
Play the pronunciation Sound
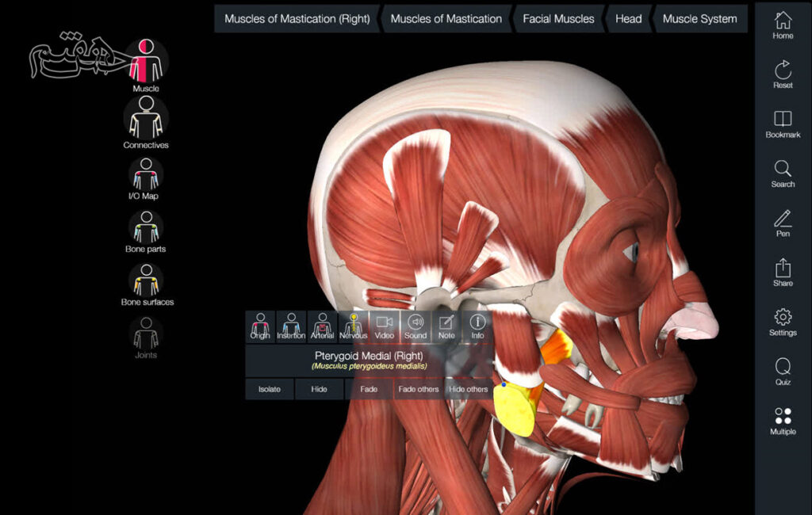pos(416,326)
